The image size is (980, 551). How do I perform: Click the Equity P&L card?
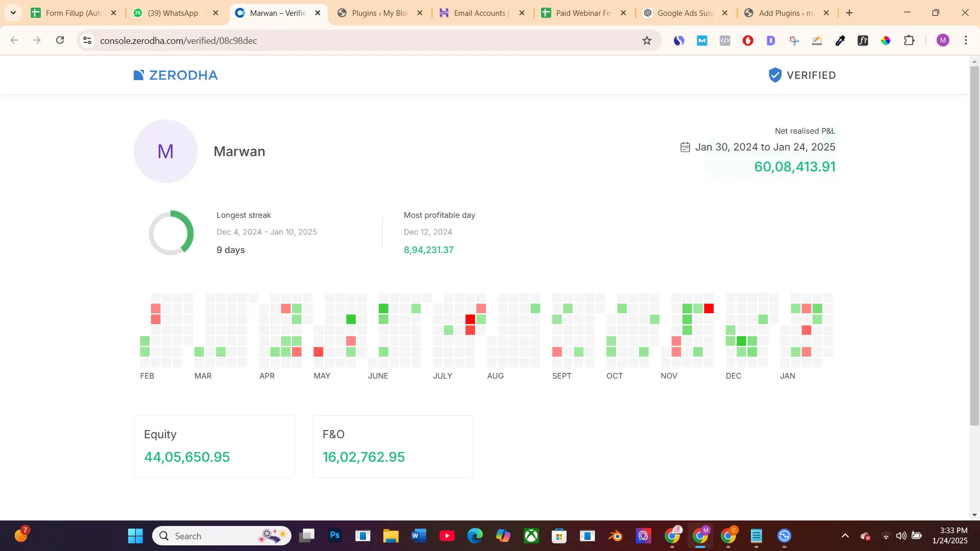214,446
